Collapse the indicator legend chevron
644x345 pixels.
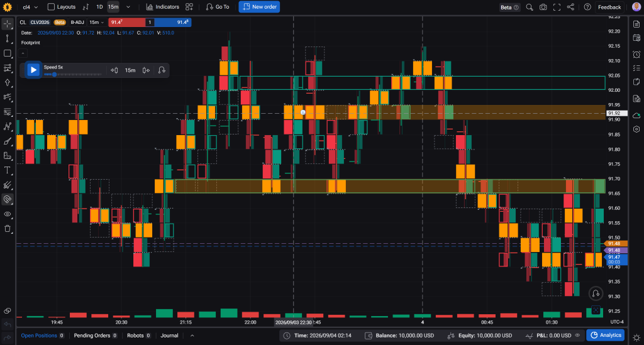(x=23, y=53)
